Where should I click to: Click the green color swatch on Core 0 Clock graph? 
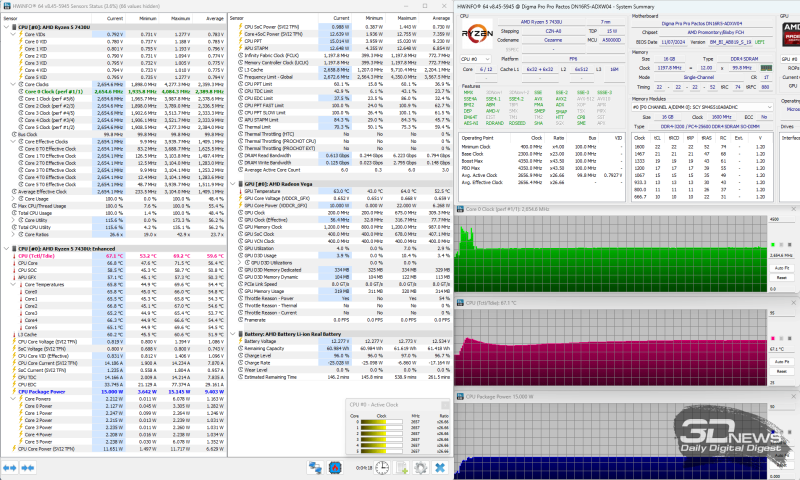pos(773,245)
